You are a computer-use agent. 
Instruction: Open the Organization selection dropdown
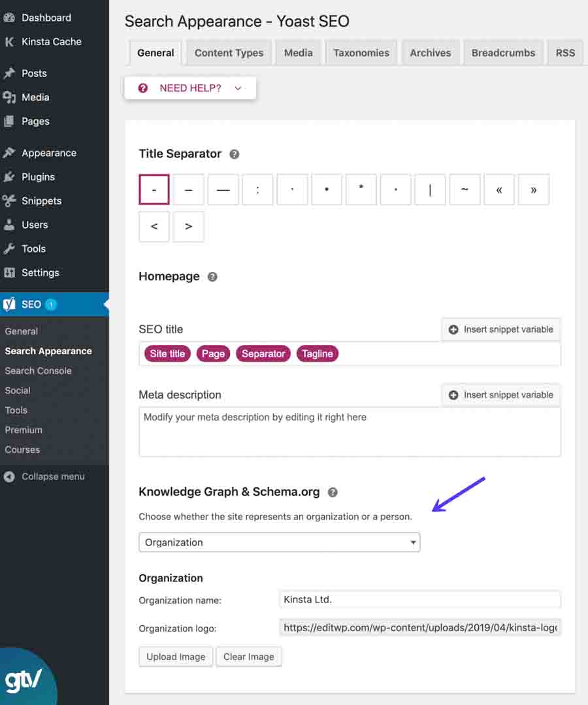(280, 542)
